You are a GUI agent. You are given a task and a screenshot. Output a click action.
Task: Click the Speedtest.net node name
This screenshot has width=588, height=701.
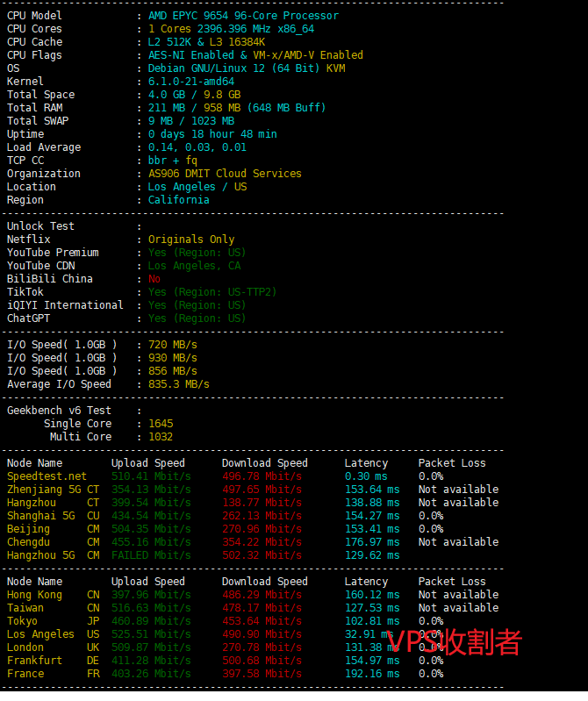click(x=47, y=476)
